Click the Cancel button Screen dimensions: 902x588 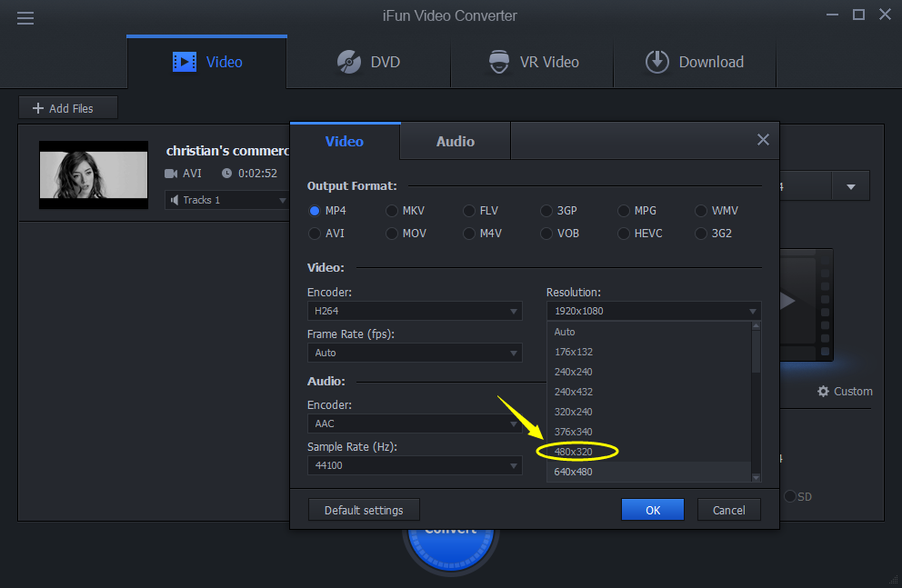(729, 510)
